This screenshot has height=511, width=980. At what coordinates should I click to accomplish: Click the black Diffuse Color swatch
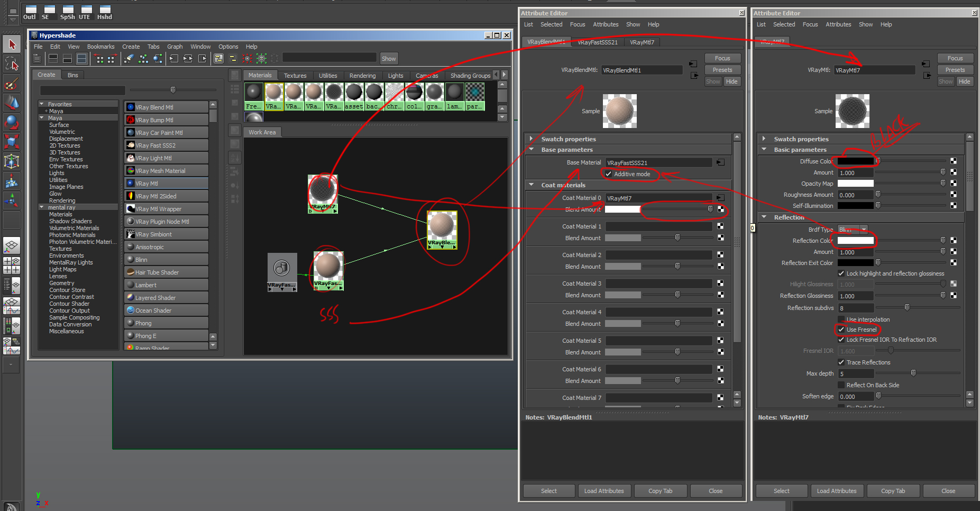(856, 161)
